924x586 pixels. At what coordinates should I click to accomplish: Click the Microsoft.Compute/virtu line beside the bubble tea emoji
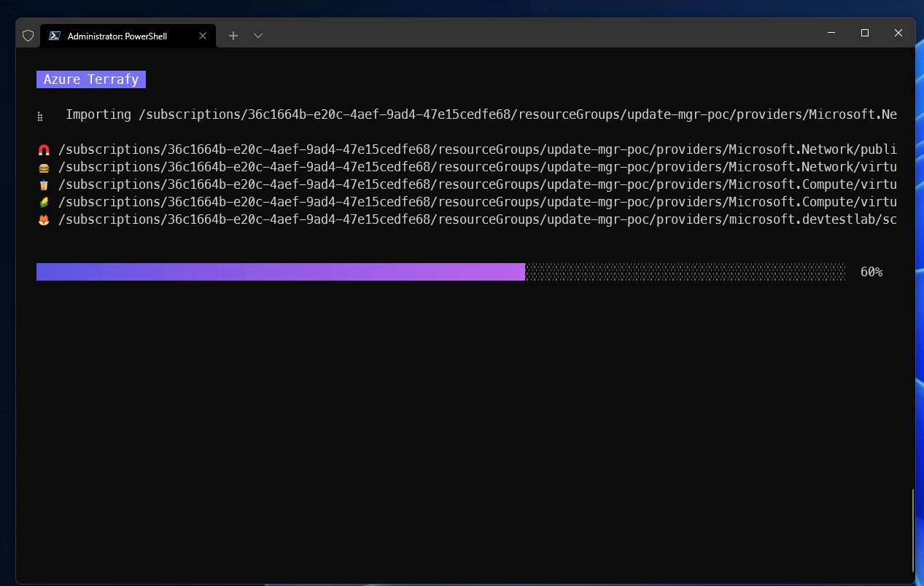(x=478, y=184)
